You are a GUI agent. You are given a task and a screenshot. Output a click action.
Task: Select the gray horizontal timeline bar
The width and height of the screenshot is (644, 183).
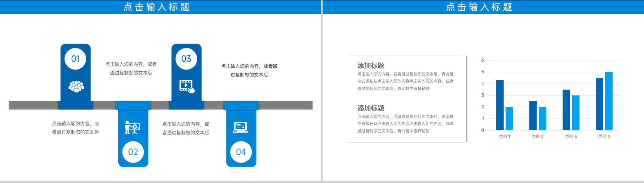[x=161, y=105]
